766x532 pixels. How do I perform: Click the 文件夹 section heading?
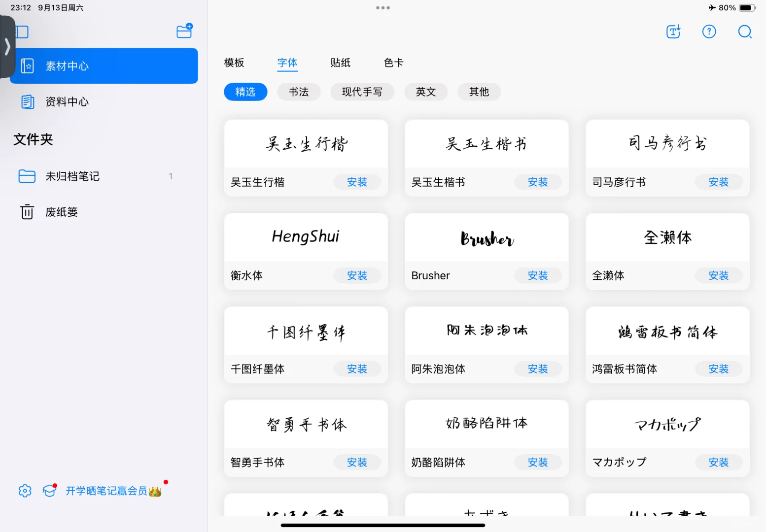tap(33, 139)
